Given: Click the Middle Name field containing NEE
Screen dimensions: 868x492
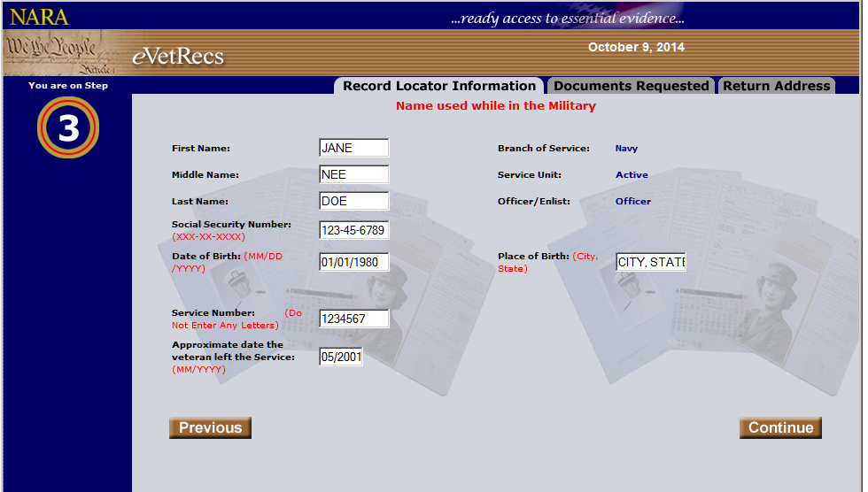Looking at the screenshot, I should (x=354, y=174).
